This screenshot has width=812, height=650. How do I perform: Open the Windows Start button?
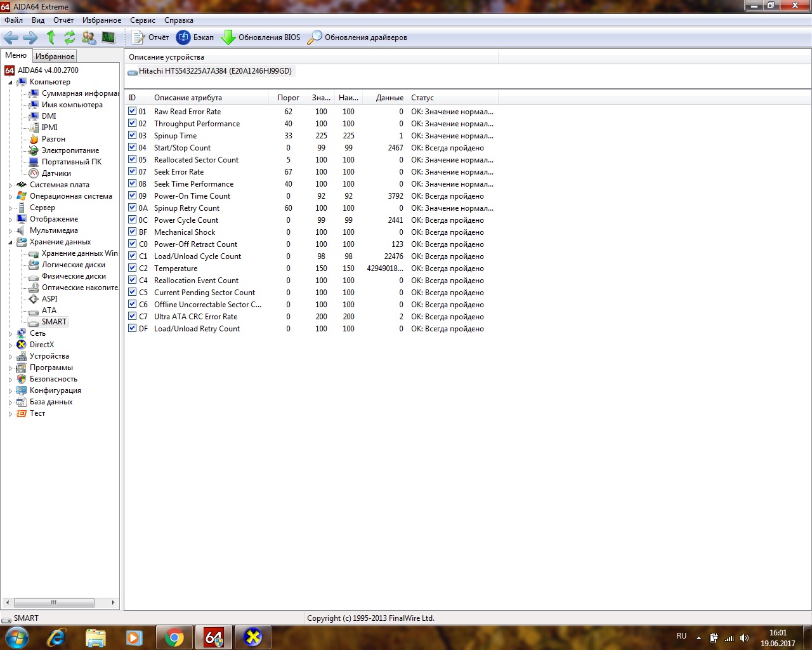click(16, 637)
